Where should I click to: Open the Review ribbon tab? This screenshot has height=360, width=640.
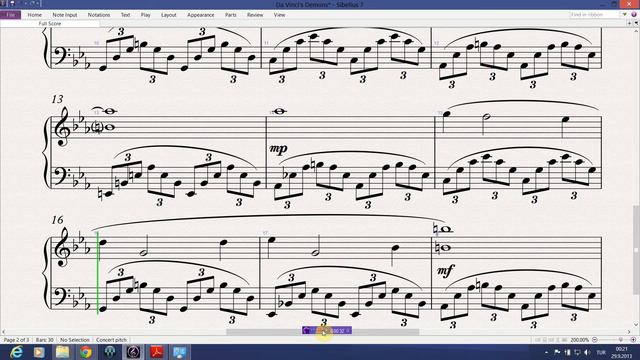255,15
